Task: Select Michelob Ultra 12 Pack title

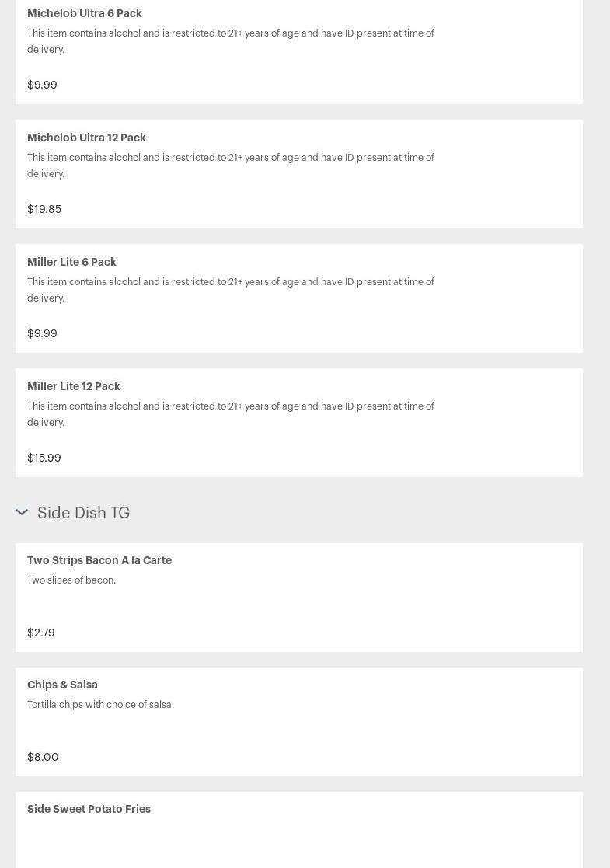Action: coord(86,138)
